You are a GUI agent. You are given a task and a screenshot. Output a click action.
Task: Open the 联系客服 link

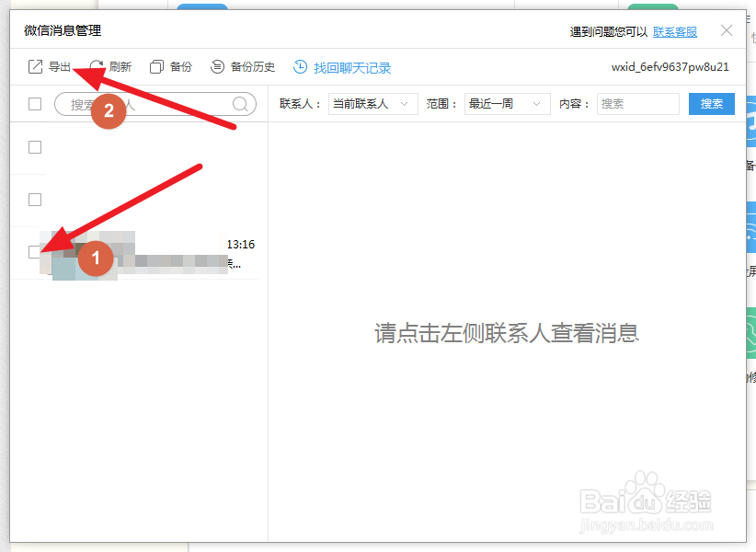click(x=675, y=32)
